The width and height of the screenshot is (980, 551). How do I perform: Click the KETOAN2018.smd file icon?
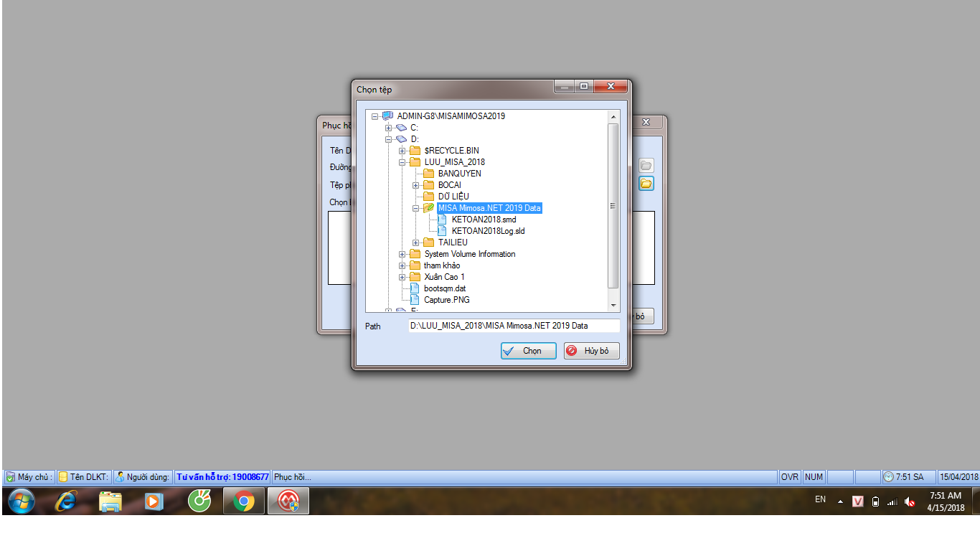(442, 219)
